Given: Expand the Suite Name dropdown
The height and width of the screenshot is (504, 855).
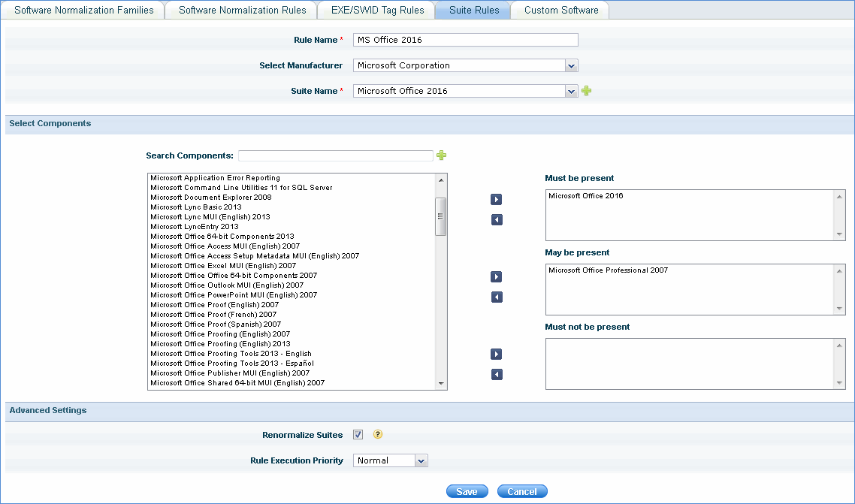Looking at the screenshot, I should [572, 91].
